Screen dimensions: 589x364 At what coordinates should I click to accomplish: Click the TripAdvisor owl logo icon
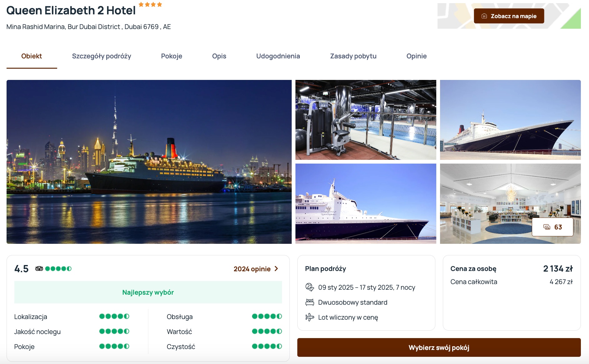coord(39,268)
